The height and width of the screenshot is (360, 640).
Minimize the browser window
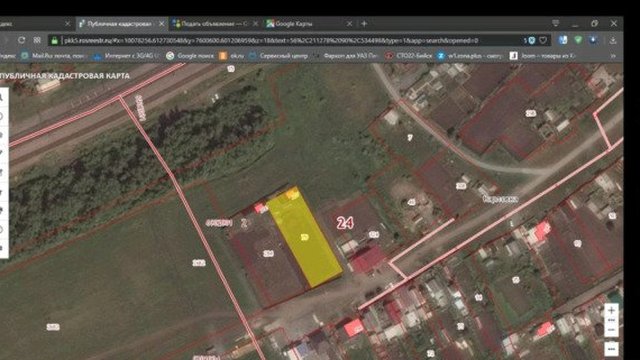click(x=575, y=24)
